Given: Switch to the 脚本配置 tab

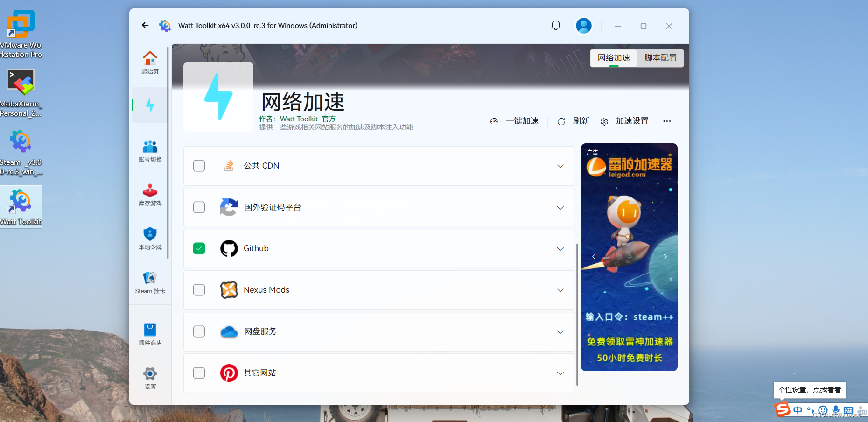Looking at the screenshot, I should [660, 58].
